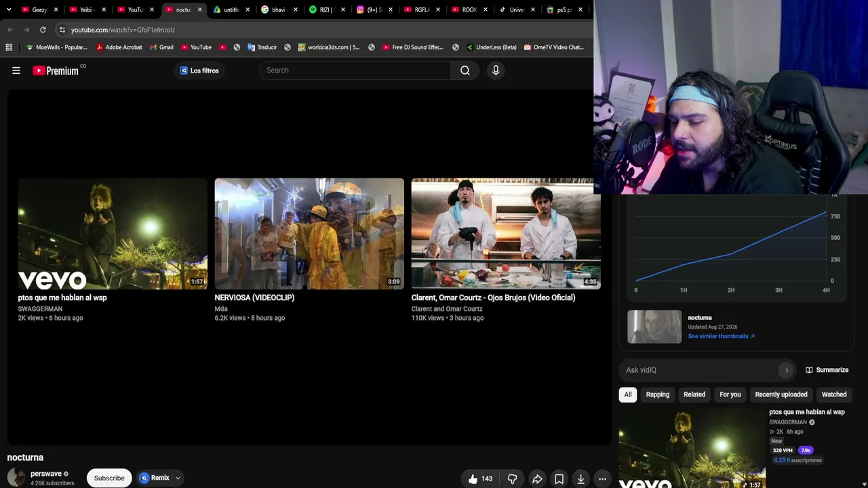Like the video with thumbs up
This screenshot has width=868, height=488.
coord(480,479)
